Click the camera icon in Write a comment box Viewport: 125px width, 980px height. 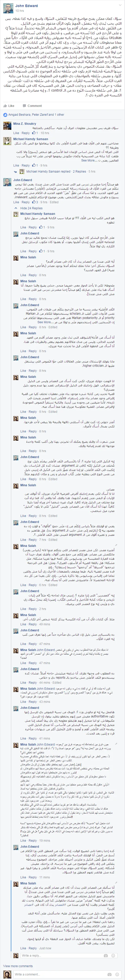coord(110,971)
